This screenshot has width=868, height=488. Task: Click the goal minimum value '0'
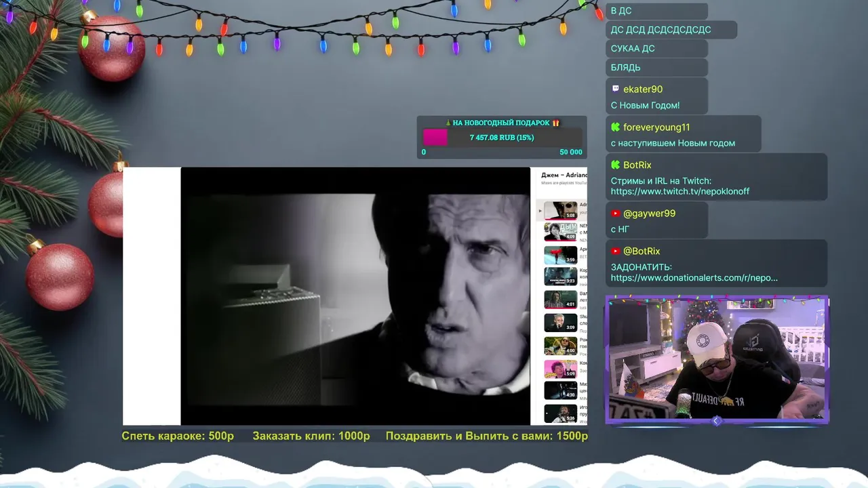click(424, 152)
